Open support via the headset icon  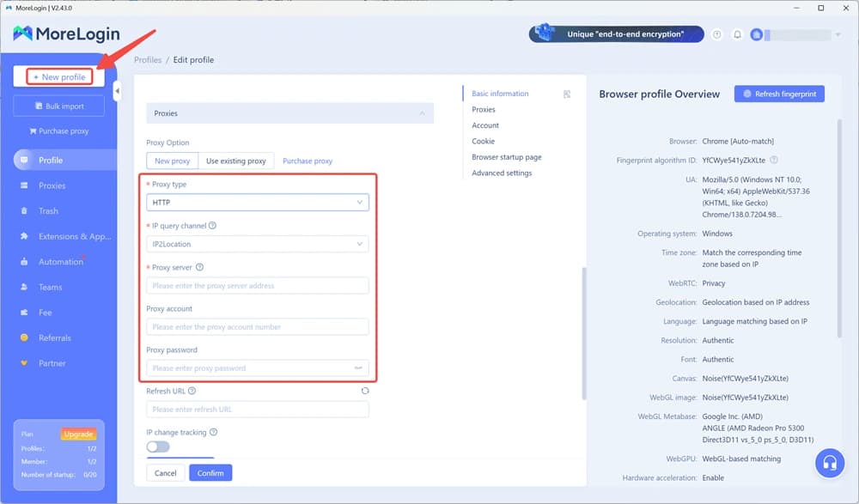pyautogui.click(x=828, y=463)
